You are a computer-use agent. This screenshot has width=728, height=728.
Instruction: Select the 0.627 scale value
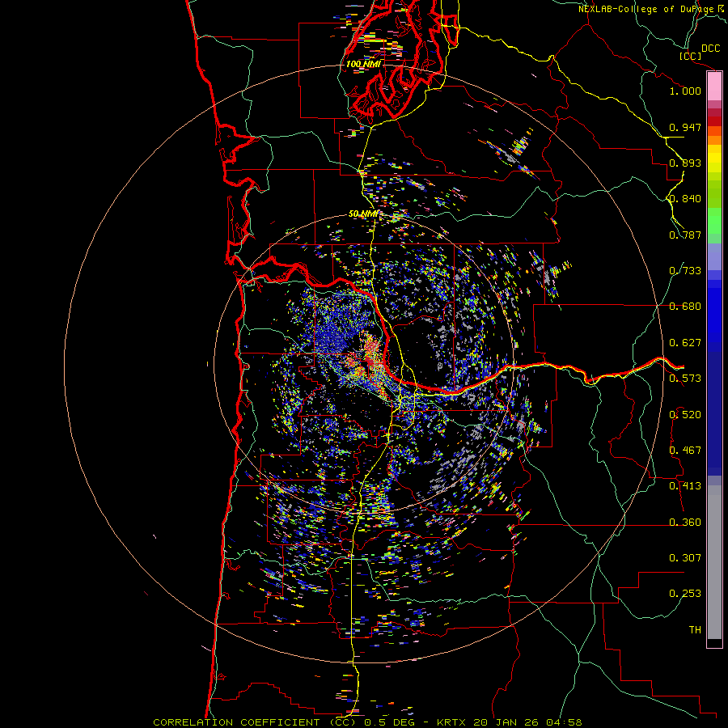[x=685, y=343]
